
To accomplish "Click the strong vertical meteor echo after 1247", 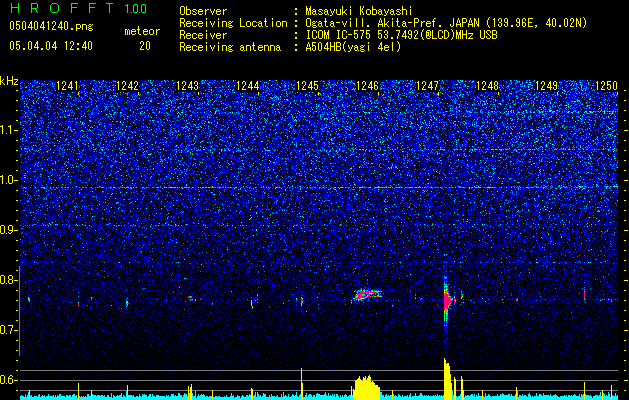I will 447,300.
